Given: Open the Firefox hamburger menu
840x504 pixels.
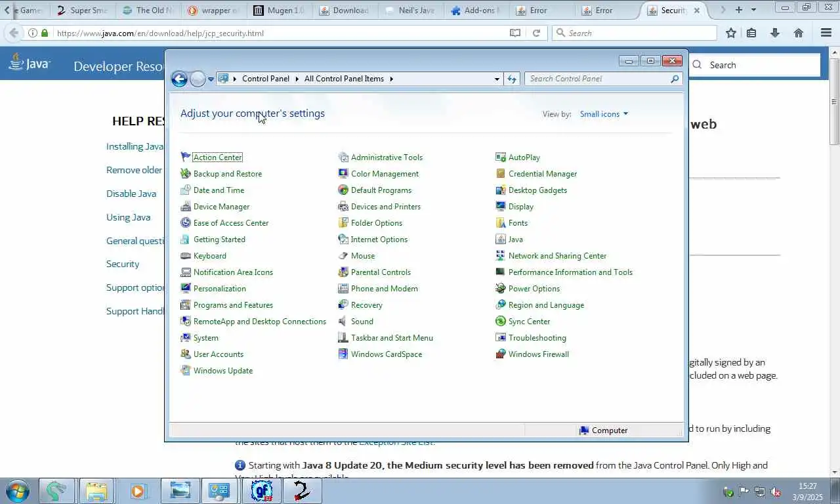Looking at the screenshot, I should [x=826, y=33].
